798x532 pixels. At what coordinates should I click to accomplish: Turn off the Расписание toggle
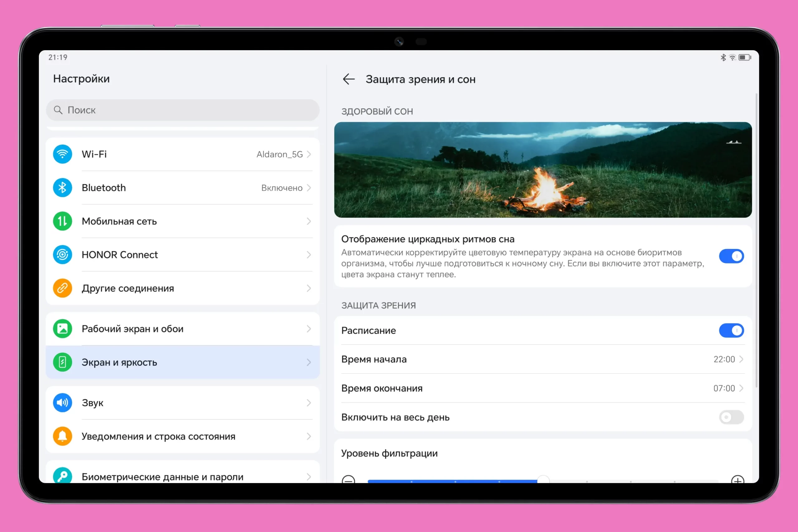[731, 330]
